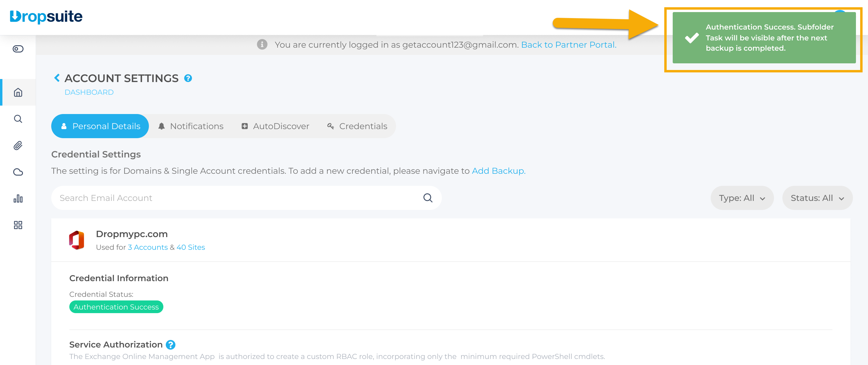The image size is (868, 365).
Task: Click the Dropsuite logo
Action: (x=46, y=17)
